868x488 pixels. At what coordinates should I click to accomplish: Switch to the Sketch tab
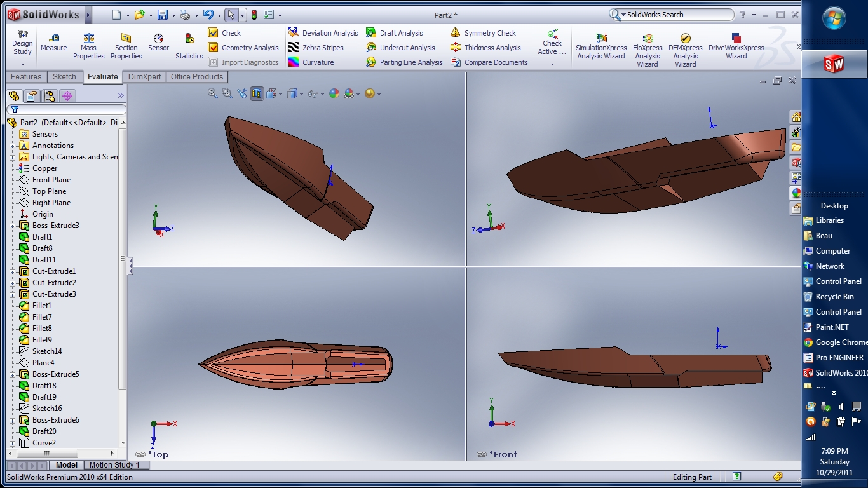64,77
